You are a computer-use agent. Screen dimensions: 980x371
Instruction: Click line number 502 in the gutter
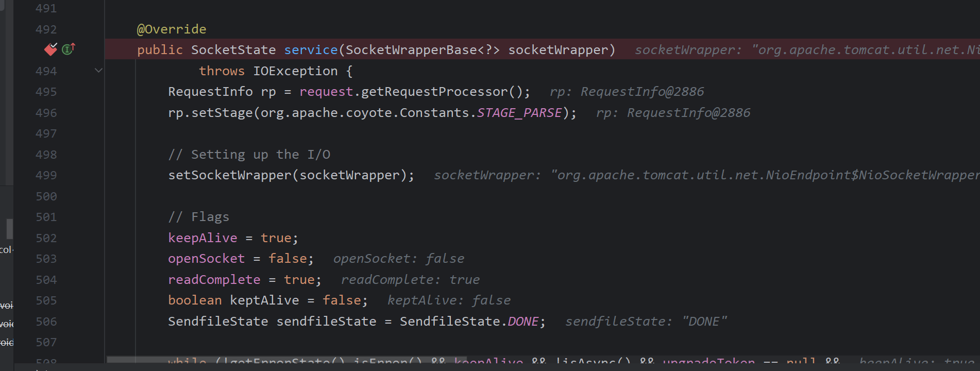(46, 238)
